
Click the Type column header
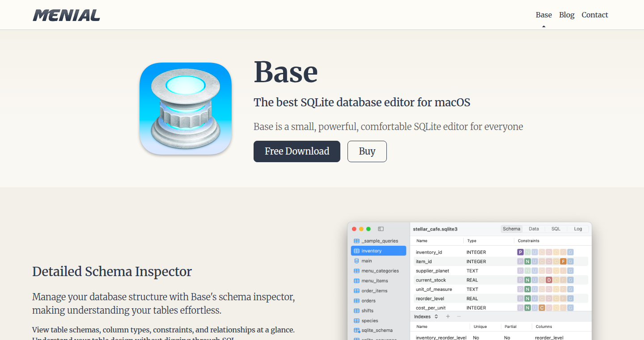(472, 241)
